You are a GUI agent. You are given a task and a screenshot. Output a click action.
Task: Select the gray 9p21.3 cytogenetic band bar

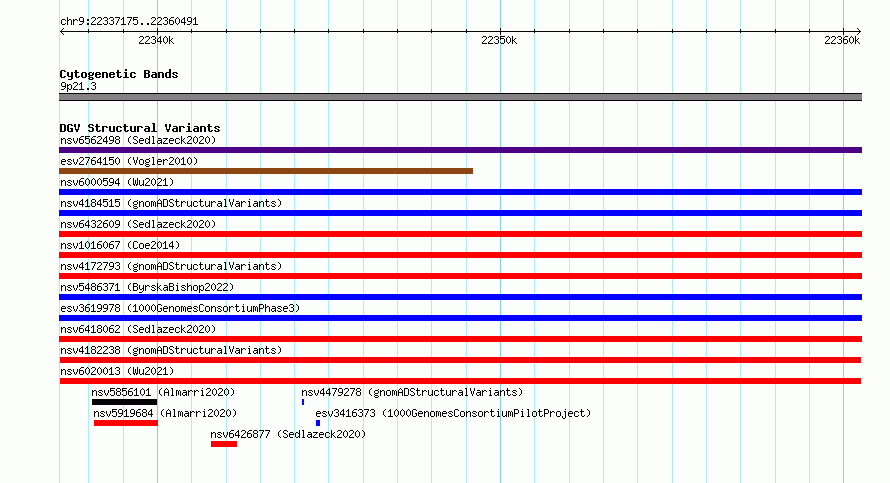(460, 97)
